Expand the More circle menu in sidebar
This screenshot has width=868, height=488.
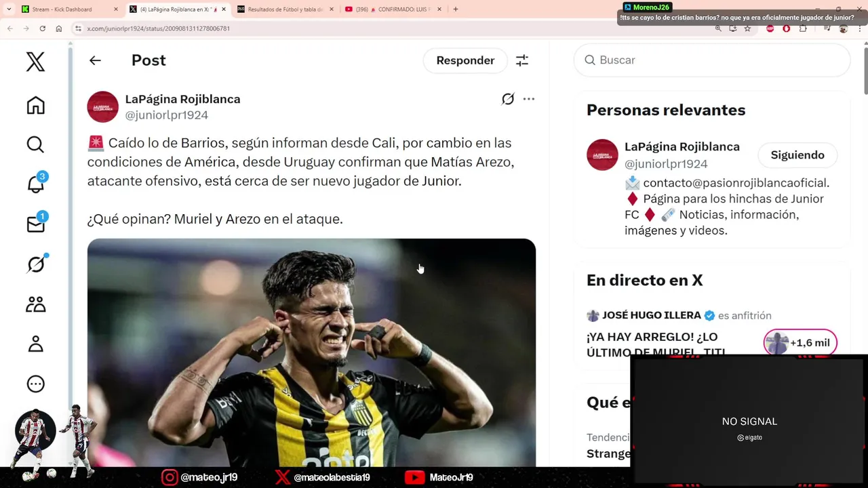click(x=35, y=384)
